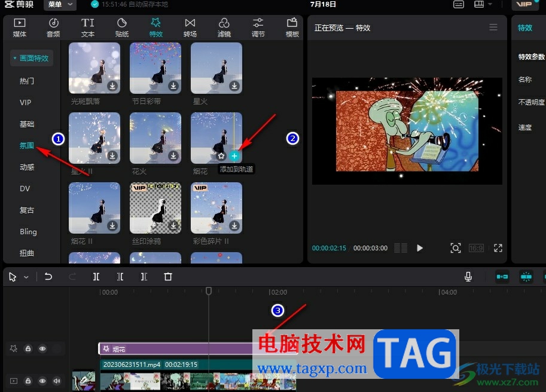The width and height of the screenshot is (546, 392).
Task: Download the 烟花 II effect
Action: click(112, 225)
